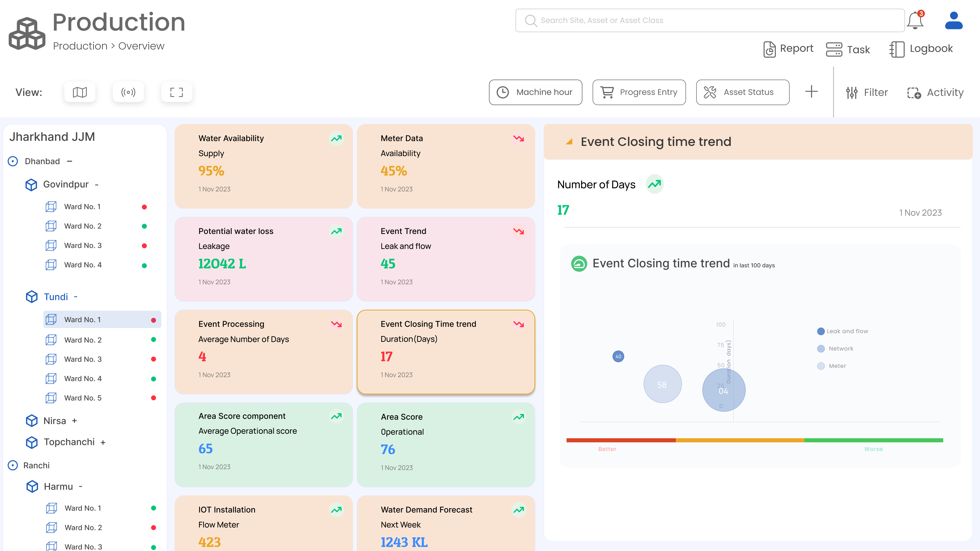Viewport: 980px width, 551px height.
Task: Collapse the Govindpur tree node
Action: point(97,185)
